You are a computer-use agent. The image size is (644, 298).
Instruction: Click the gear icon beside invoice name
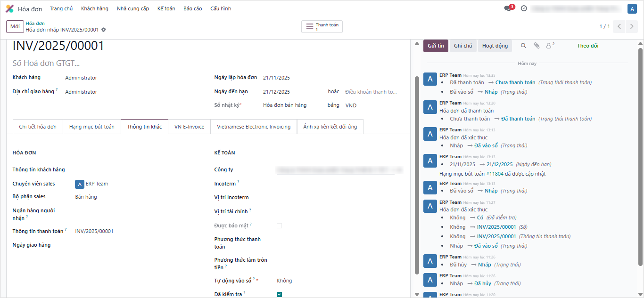(104, 30)
